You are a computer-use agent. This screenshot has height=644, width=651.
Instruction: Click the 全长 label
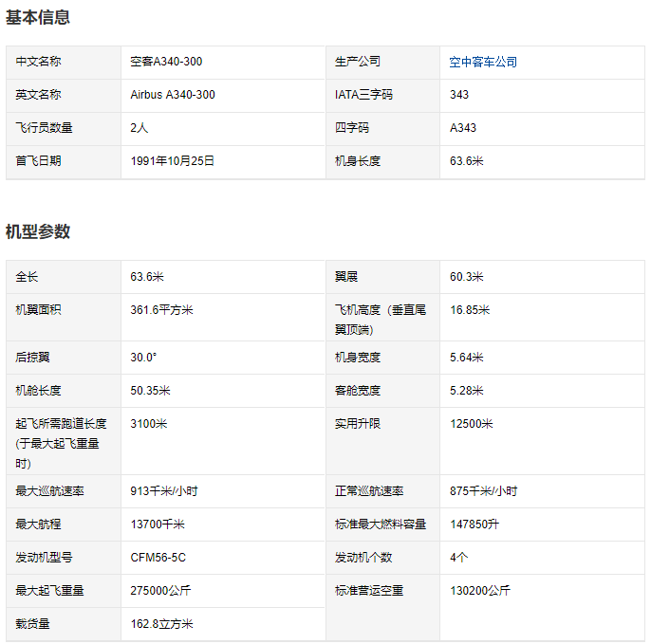(27, 277)
